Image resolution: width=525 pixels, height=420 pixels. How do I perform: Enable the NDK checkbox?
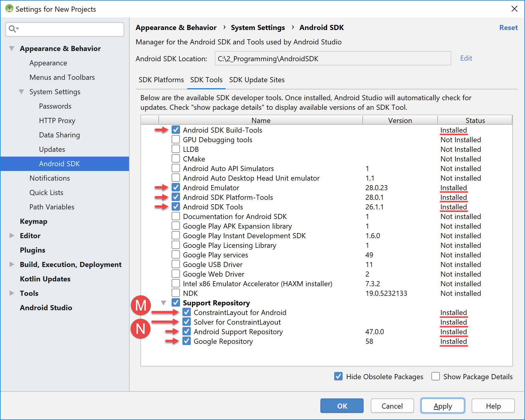pos(176,293)
